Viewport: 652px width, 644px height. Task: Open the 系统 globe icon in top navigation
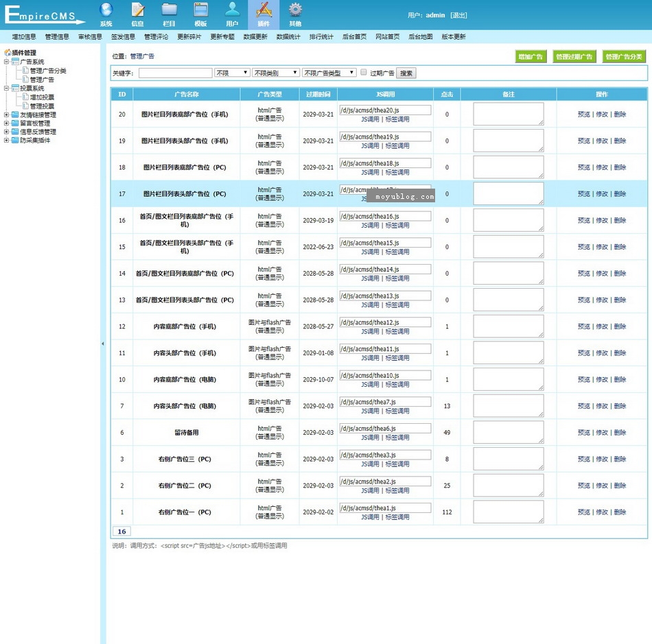coord(106,10)
